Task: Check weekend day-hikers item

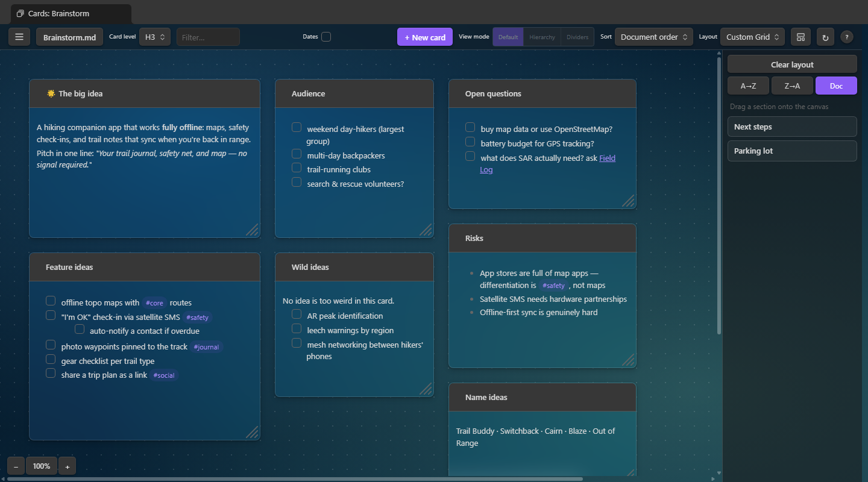Action: point(297,127)
